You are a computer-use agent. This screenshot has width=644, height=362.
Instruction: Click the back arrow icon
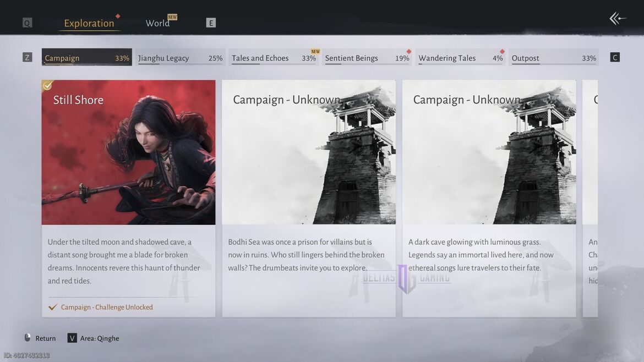pos(618,19)
